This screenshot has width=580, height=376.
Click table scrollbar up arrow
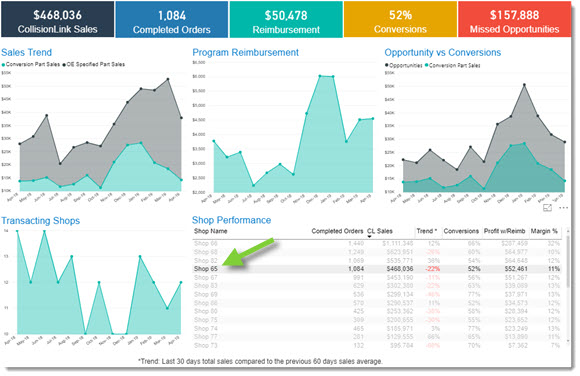pos(568,231)
